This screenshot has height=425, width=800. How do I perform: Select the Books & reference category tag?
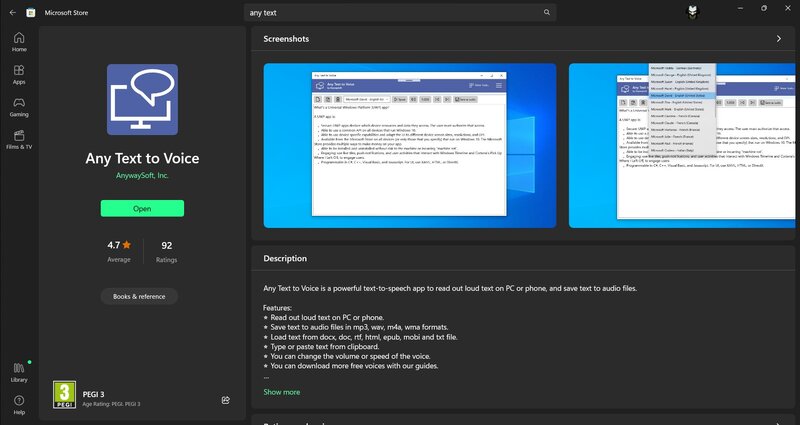[139, 296]
